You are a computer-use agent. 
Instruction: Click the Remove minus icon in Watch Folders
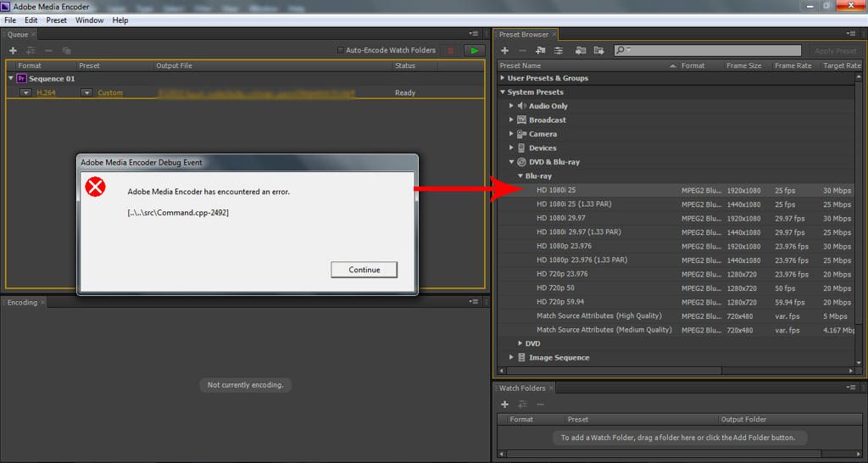point(540,404)
